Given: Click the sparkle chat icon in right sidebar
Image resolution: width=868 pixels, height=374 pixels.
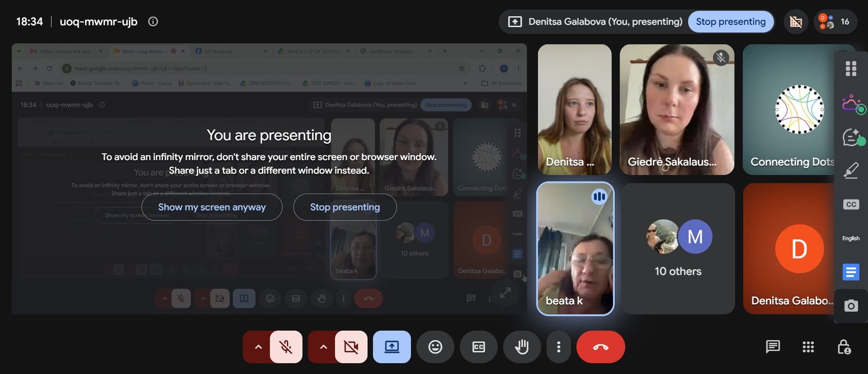Looking at the screenshot, I should [853, 138].
